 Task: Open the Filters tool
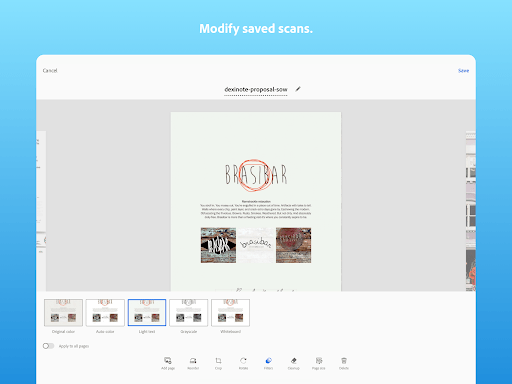(268, 363)
